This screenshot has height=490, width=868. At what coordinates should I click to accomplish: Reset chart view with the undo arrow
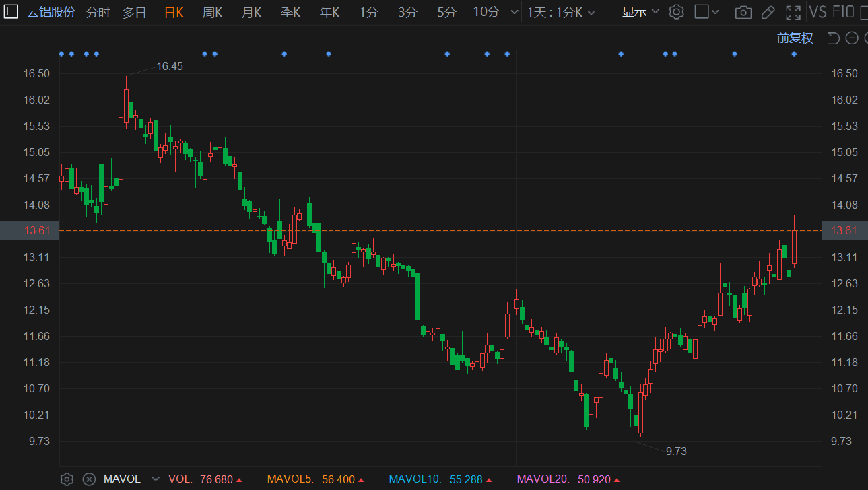pyautogui.click(x=833, y=38)
